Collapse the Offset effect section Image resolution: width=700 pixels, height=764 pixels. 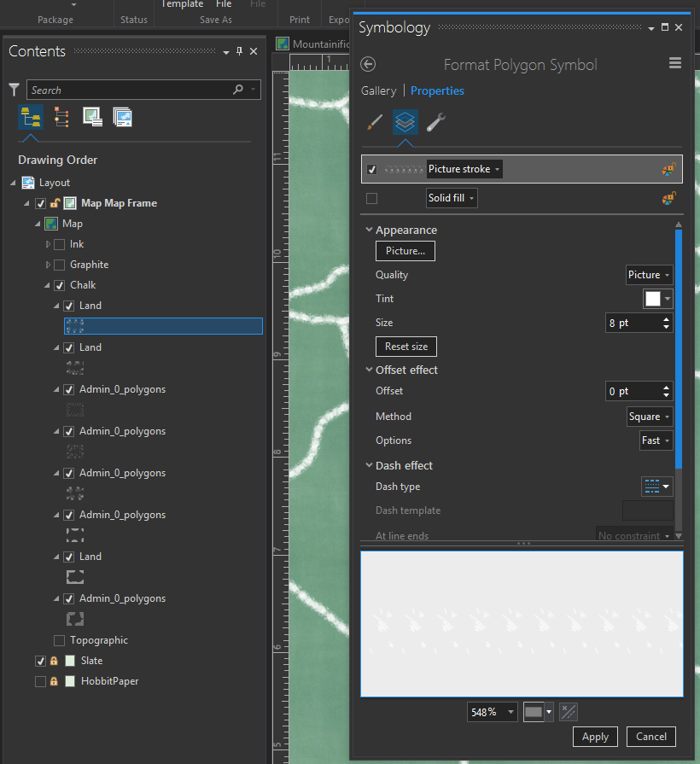(x=370, y=370)
